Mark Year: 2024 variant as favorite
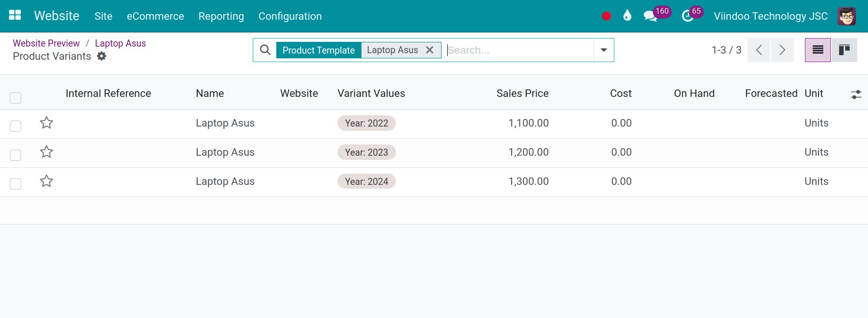868x318 pixels. (x=47, y=181)
